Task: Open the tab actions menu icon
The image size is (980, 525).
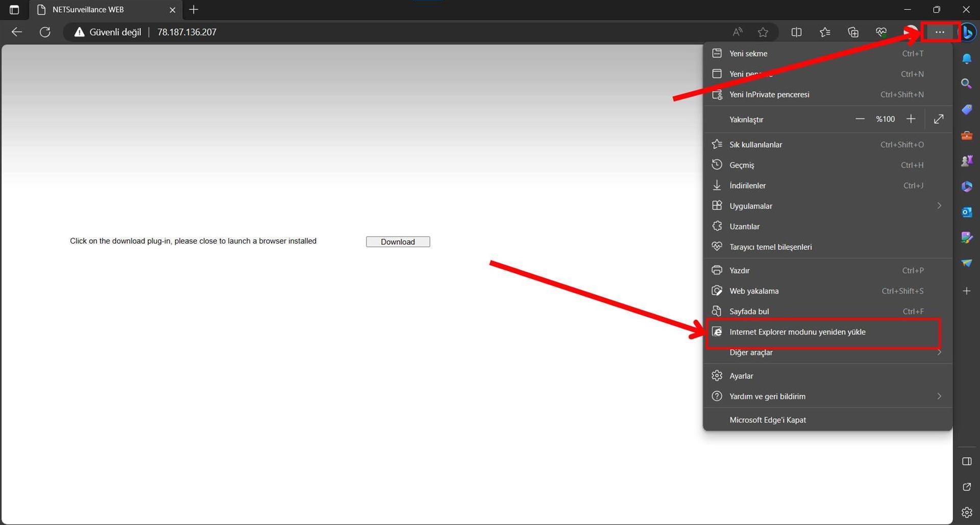Action: [x=14, y=10]
